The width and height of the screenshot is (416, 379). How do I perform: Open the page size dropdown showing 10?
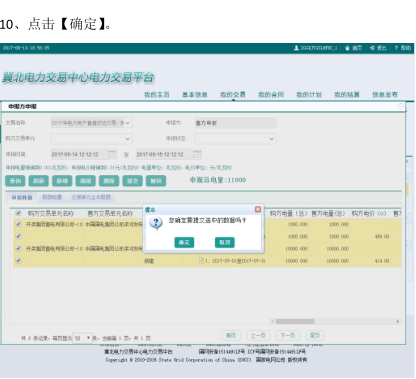point(82,338)
